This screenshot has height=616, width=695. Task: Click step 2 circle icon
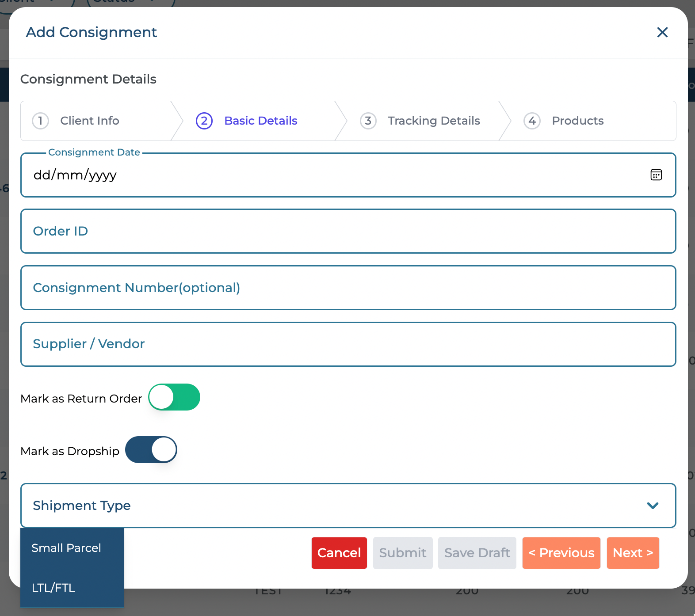204,121
